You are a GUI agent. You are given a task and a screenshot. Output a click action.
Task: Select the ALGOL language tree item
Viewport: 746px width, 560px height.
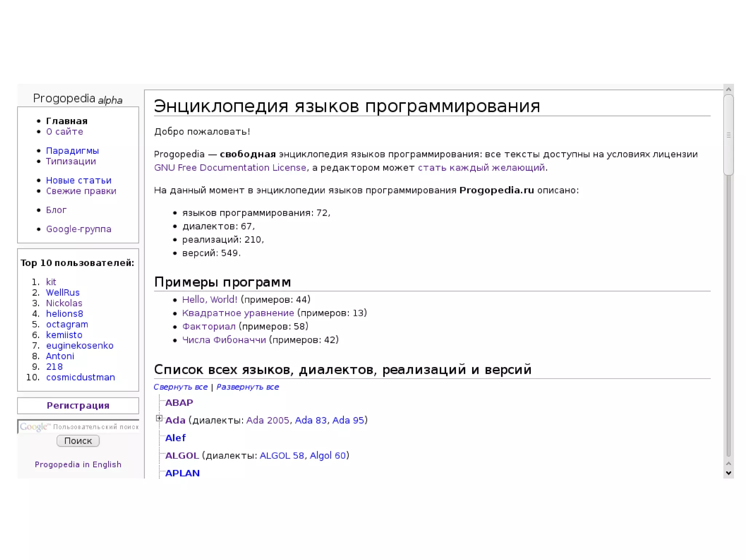[182, 455]
